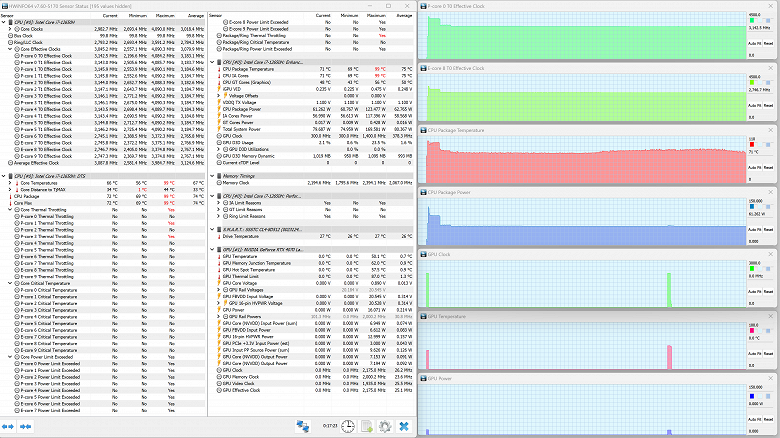Select the GPU Hot Spot Temperature row
The image size is (780, 438).
311,270
